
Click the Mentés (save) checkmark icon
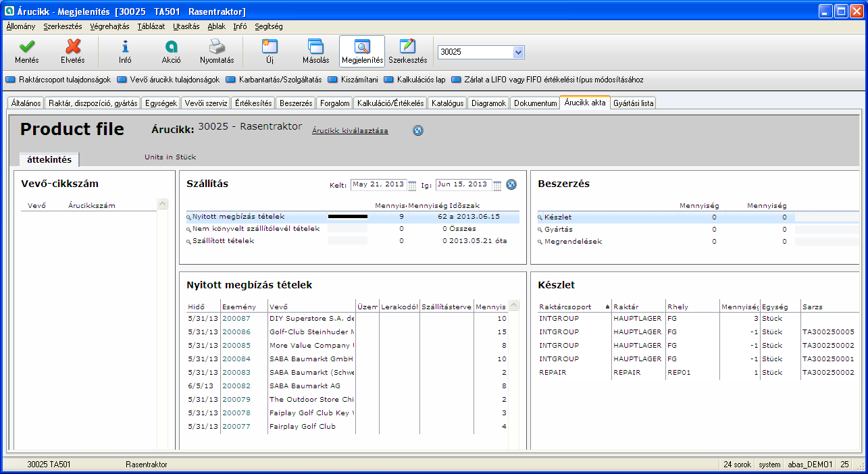click(27, 47)
